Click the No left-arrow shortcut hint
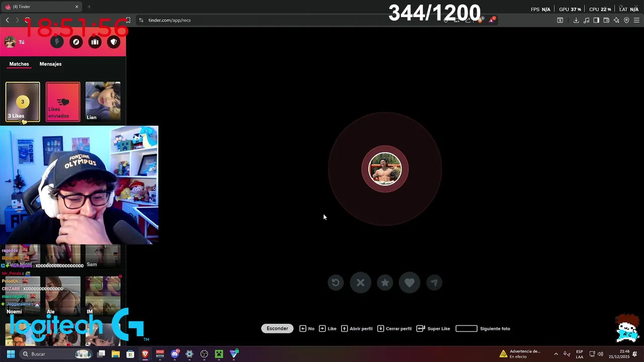The image size is (644, 362). click(307, 328)
